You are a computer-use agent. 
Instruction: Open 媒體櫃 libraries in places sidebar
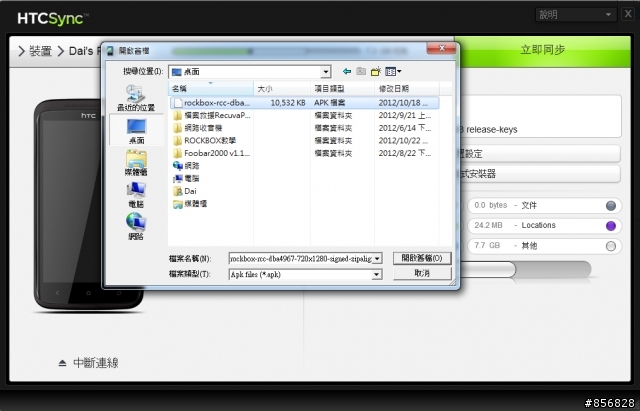pyautogui.click(x=136, y=163)
